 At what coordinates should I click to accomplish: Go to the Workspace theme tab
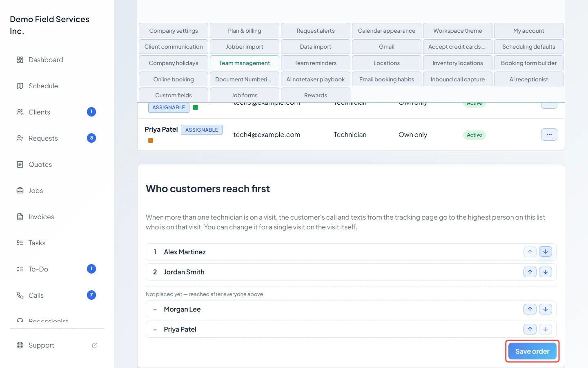458,31
